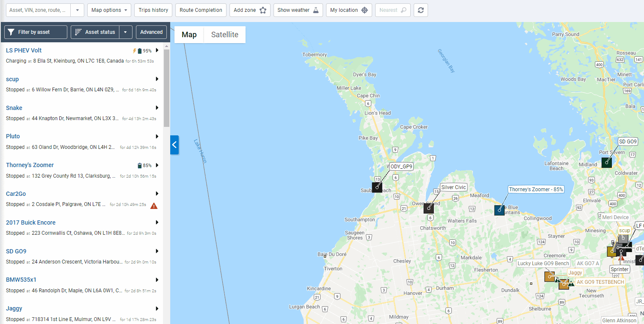Select the Silver Civic map marker square
The image size is (644, 324).
[428, 208]
